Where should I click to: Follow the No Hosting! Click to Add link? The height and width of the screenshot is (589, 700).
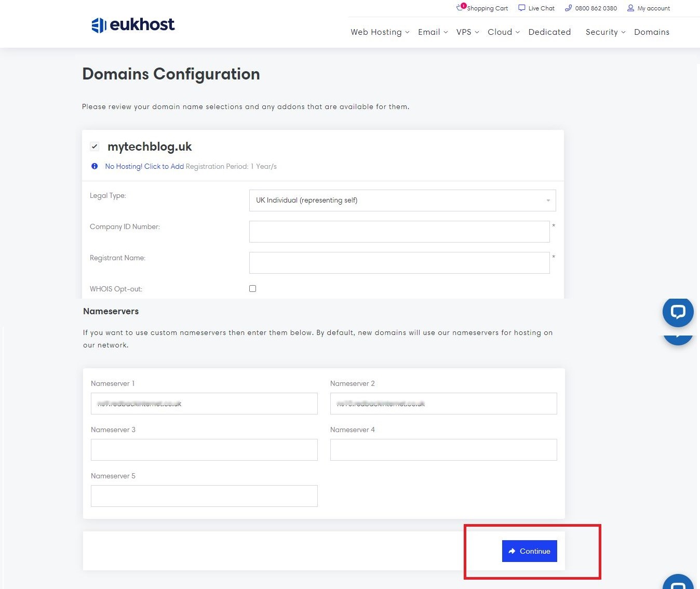144,166
